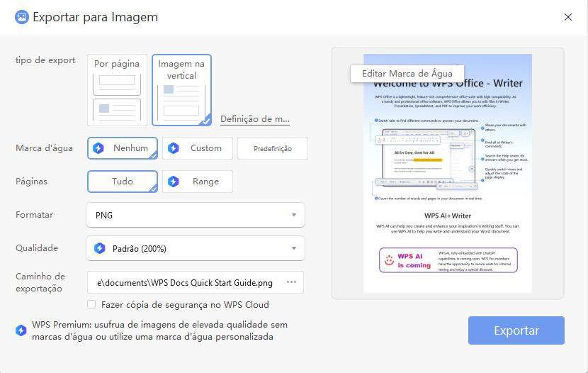Click the 'Páginas' label
Screen dimensions: 588x373
pyautogui.click(x=31, y=182)
